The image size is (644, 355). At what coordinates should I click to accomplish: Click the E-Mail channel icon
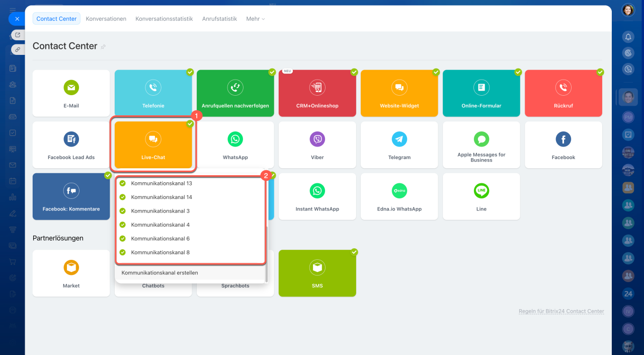pos(71,88)
